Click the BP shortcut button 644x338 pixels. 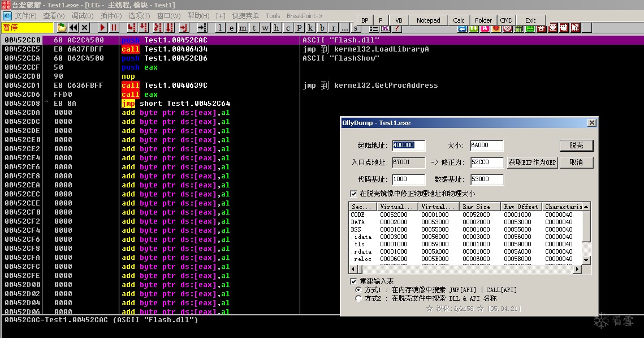(365, 20)
